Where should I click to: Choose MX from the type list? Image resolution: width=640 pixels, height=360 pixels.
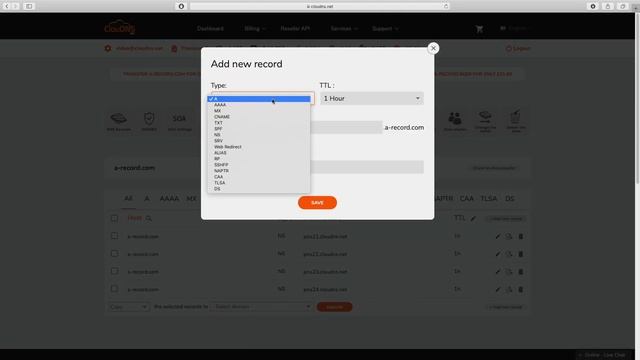point(259,111)
